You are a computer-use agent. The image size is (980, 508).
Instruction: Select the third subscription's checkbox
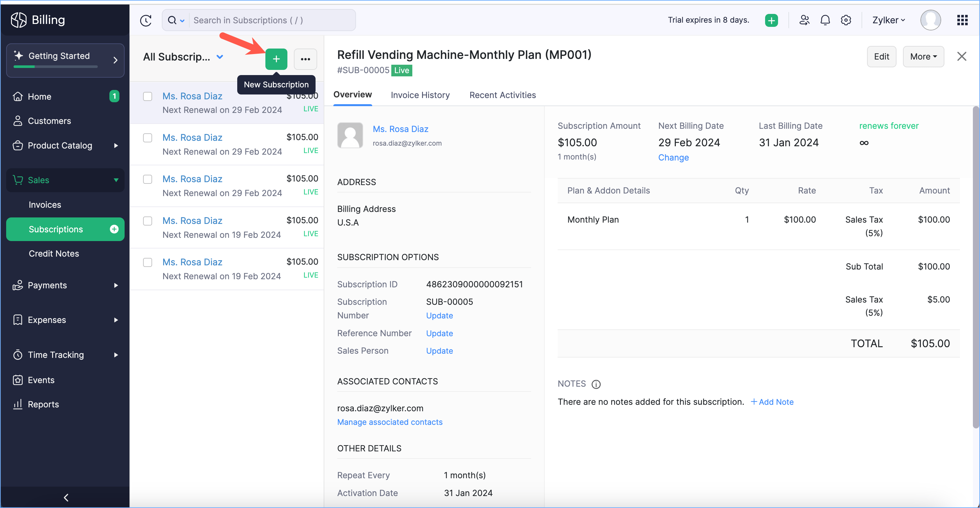(148, 179)
